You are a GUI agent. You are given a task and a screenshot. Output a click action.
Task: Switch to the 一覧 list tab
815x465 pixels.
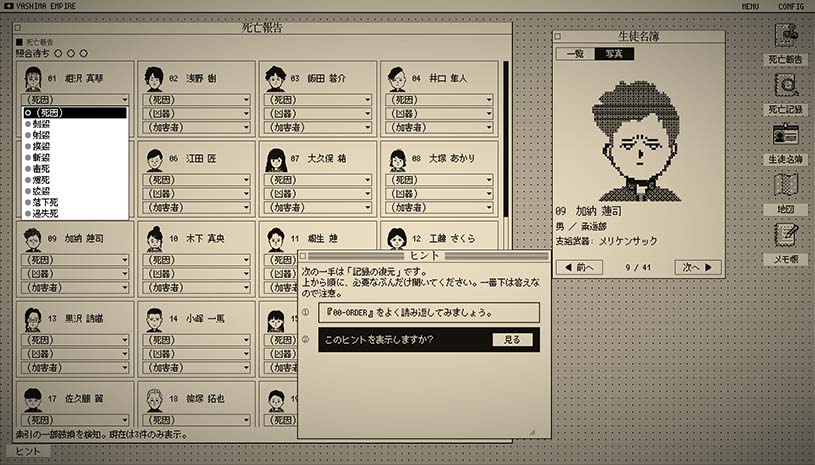pos(575,54)
